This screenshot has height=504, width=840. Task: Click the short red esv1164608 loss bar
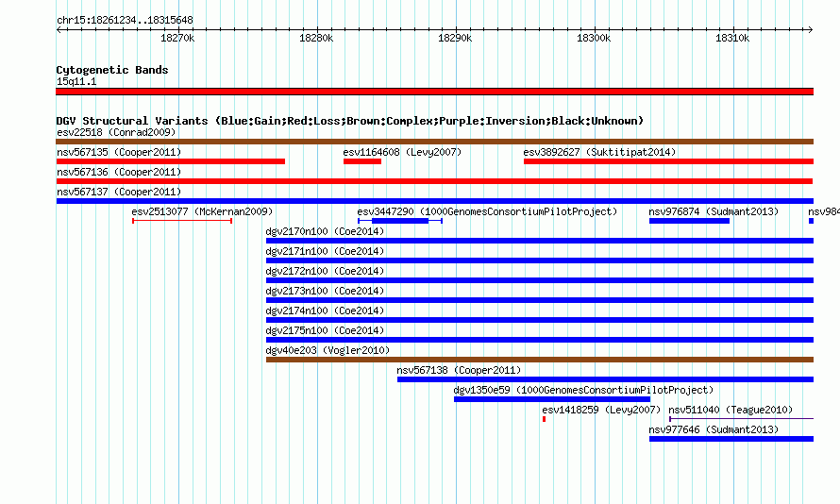click(362, 161)
